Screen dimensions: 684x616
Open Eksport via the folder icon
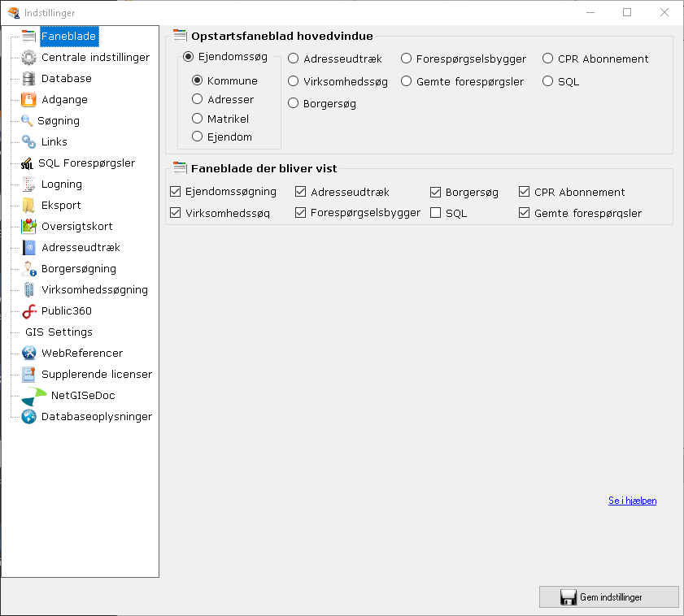[27, 205]
